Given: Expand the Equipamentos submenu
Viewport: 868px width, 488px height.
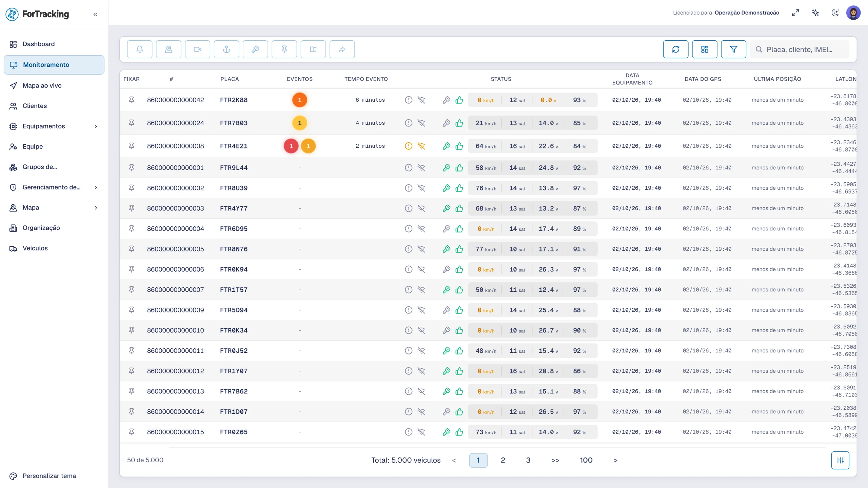Looking at the screenshot, I should [96, 126].
